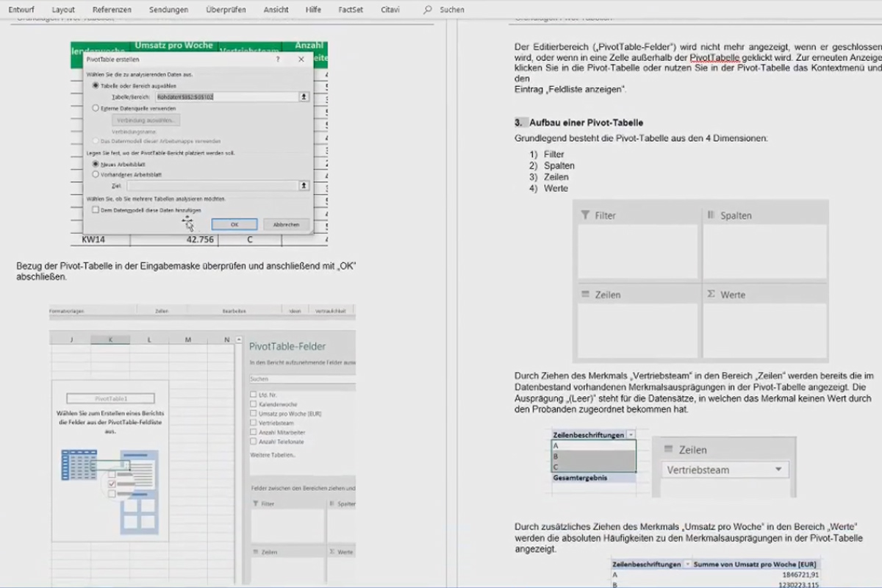This screenshot has width=882, height=588.
Task: Click the Suchen box in PivotTable-Felder pane
Action: [x=302, y=379]
